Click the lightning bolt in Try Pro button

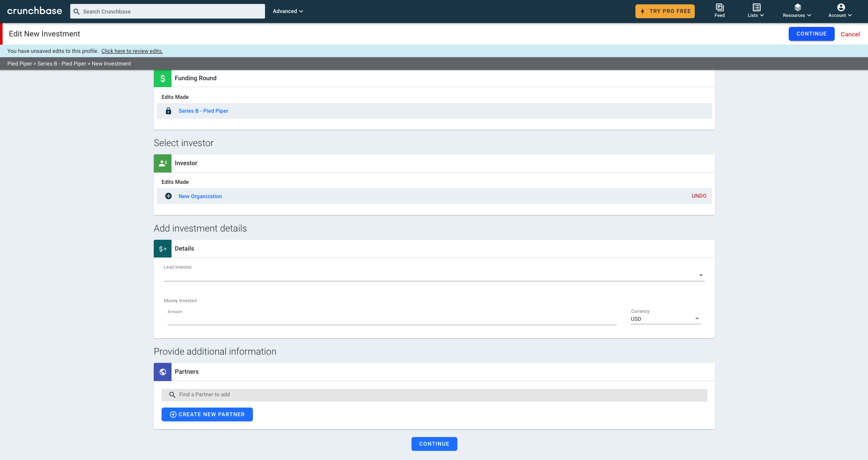tap(642, 11)
